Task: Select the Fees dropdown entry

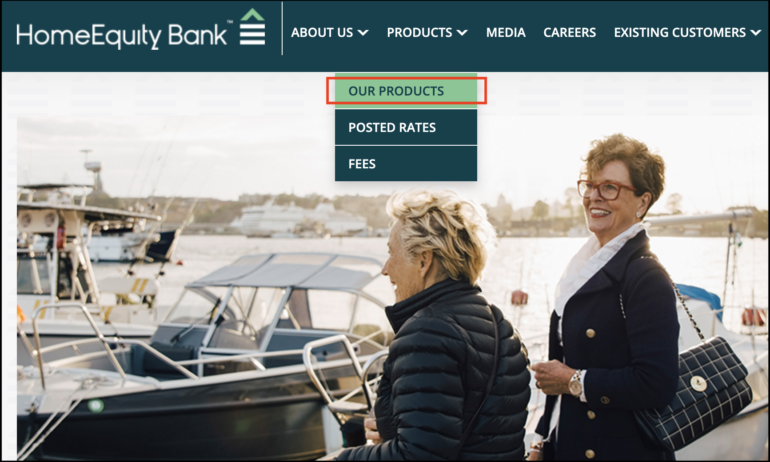Action: 406,163
